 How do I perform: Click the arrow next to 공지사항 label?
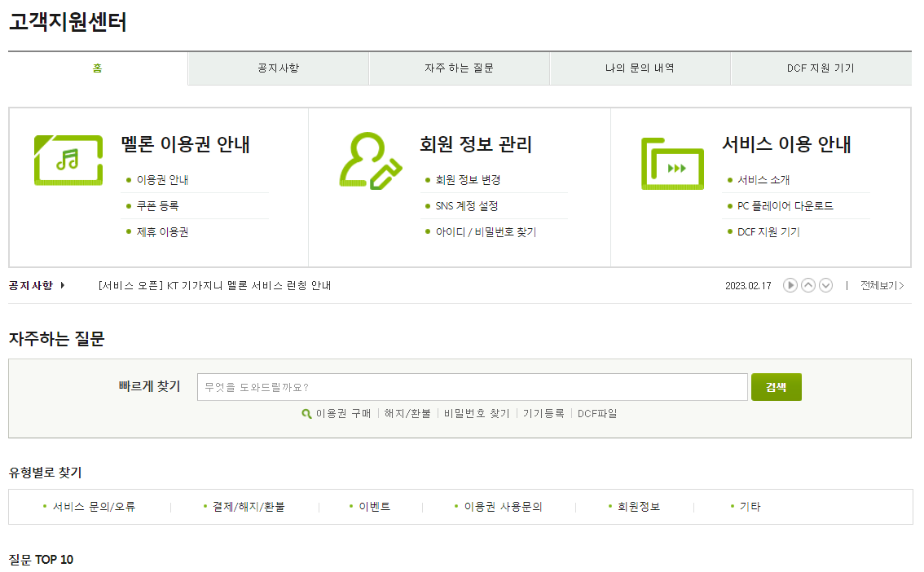63,286
